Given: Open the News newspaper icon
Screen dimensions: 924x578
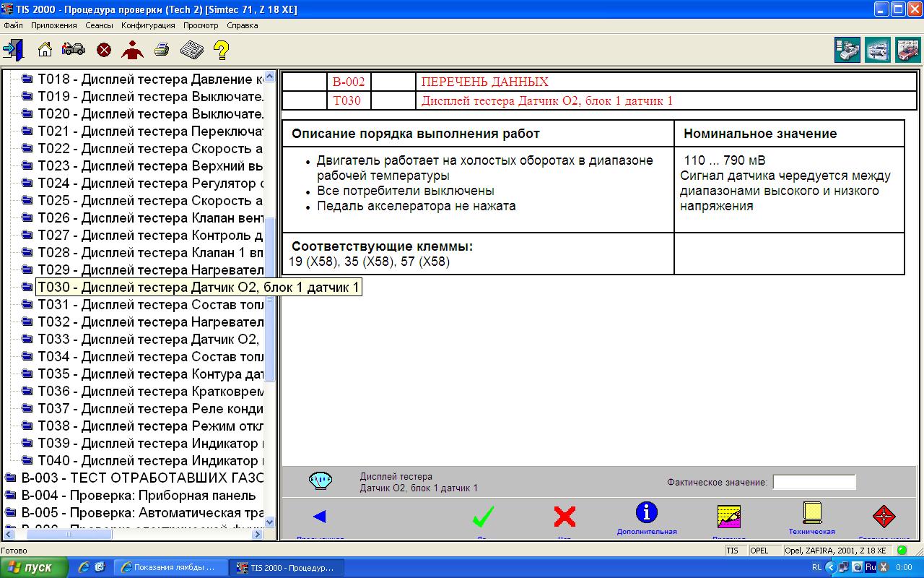Looking at the screenshot, I should click(x=191, y=50).
